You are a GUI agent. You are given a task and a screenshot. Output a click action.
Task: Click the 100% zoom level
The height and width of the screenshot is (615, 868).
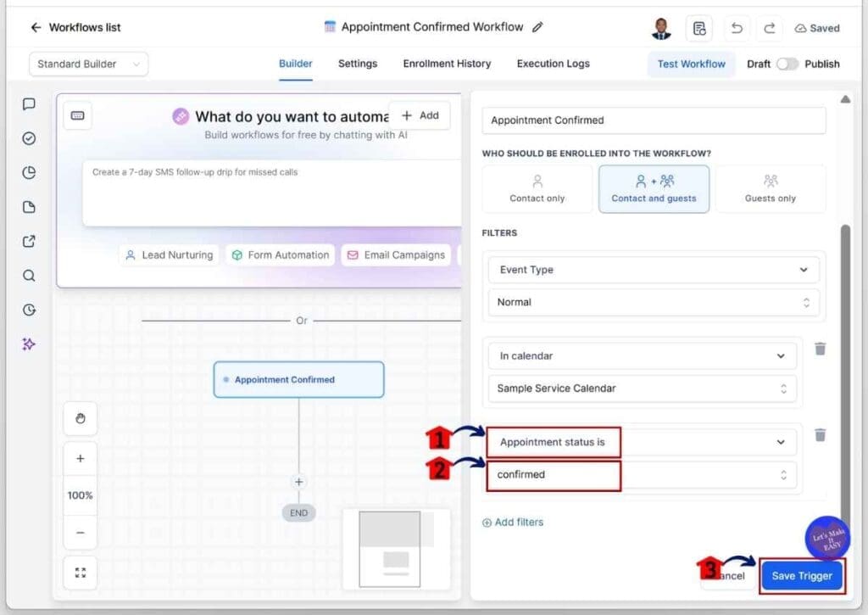click(81, 496)
